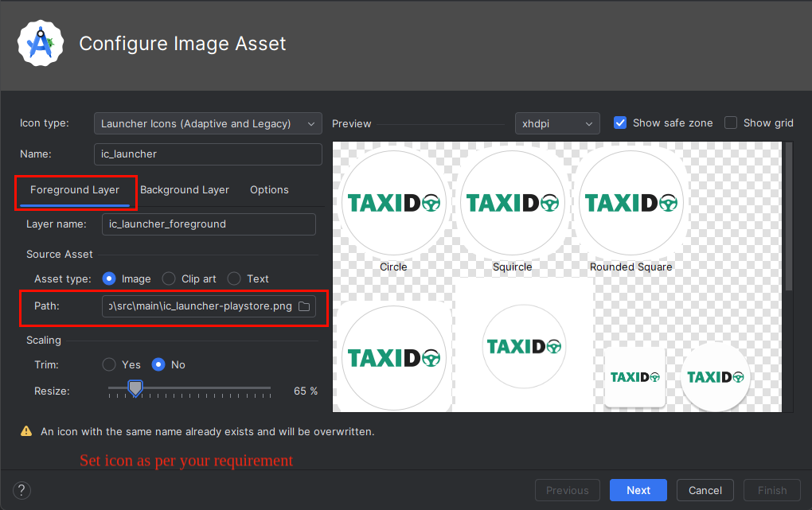This screenshot has height=510, width=812.
Task: Set Trim to Yes
Action: click(x=109, y=364)
